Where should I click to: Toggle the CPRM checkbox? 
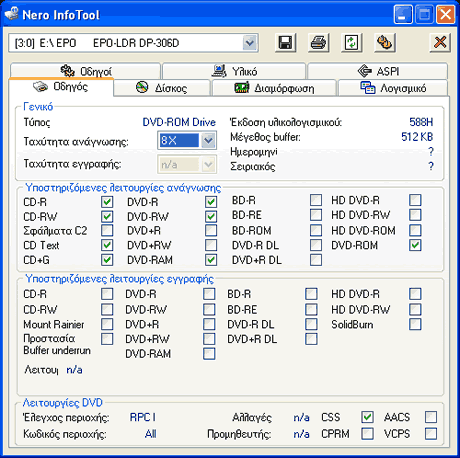click(367, 434)
